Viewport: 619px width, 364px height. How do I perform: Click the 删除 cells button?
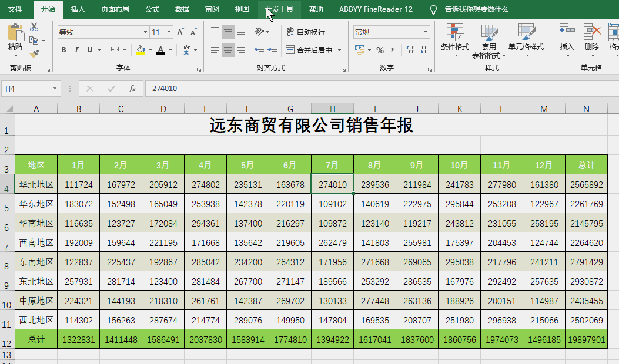pyautogui.click(x=592, y=41)
